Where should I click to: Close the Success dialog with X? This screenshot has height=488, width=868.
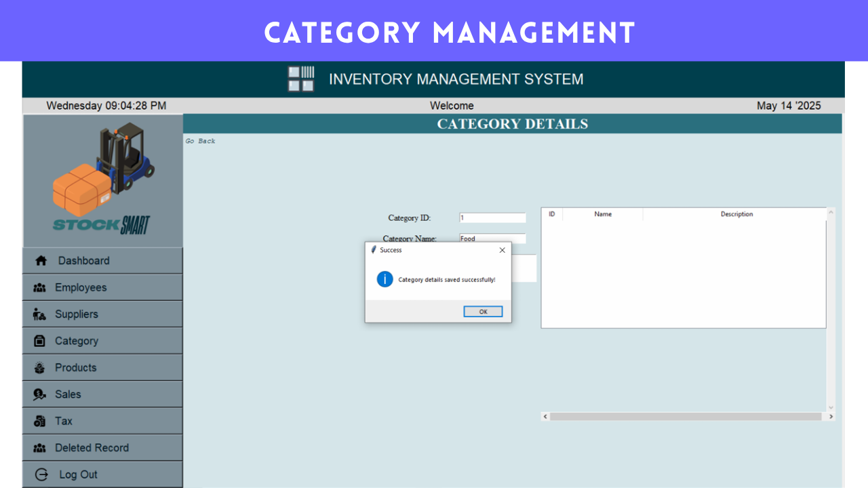(502, 250)
